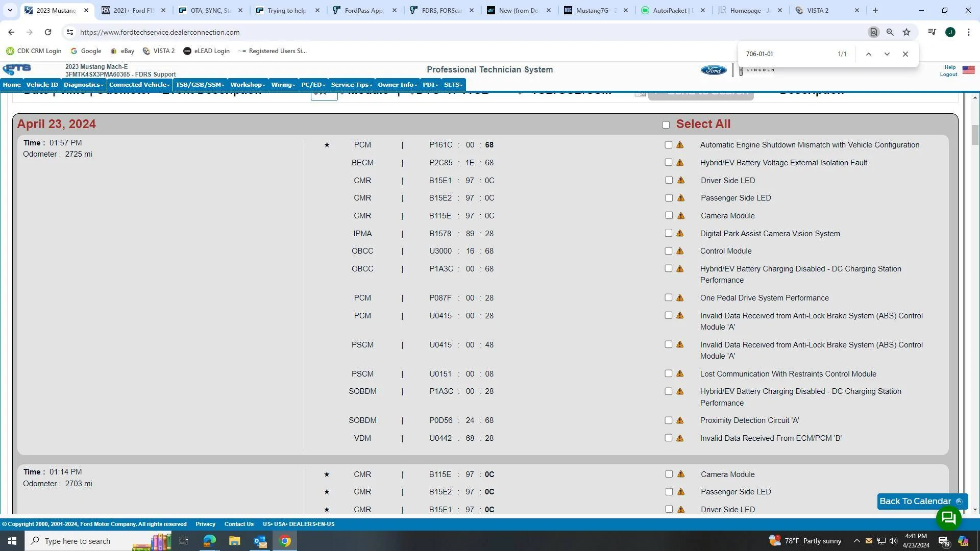Switch to the VISTA 2 browser tab
The image size is (980, 551).
tap(827, 10)
